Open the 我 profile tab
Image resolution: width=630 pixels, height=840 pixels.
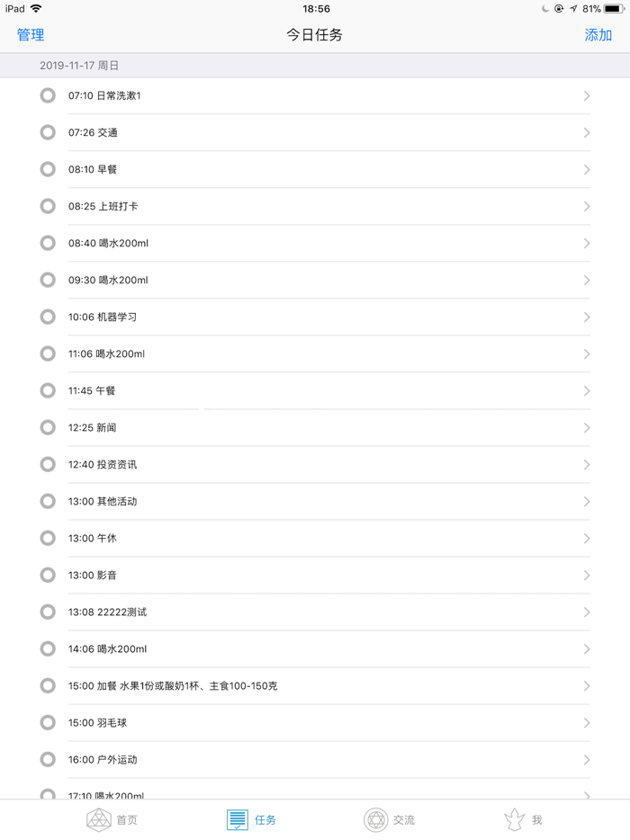[526, 819]
